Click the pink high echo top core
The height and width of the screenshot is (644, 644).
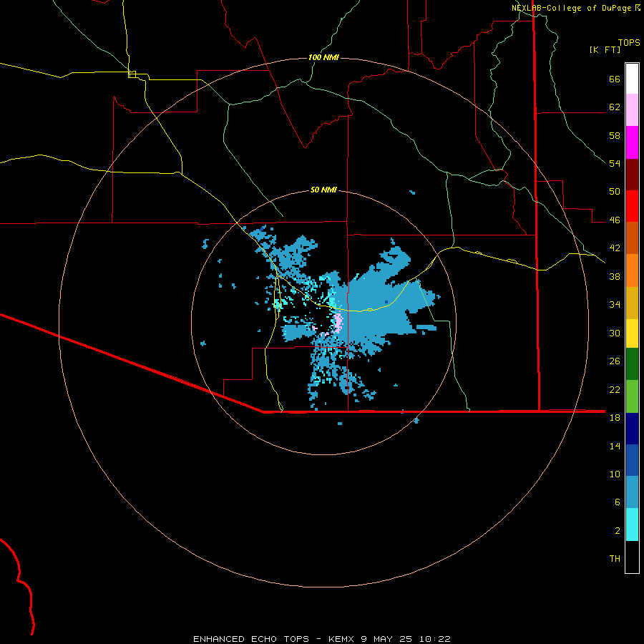pyautogui.click(x=338, y=323)
